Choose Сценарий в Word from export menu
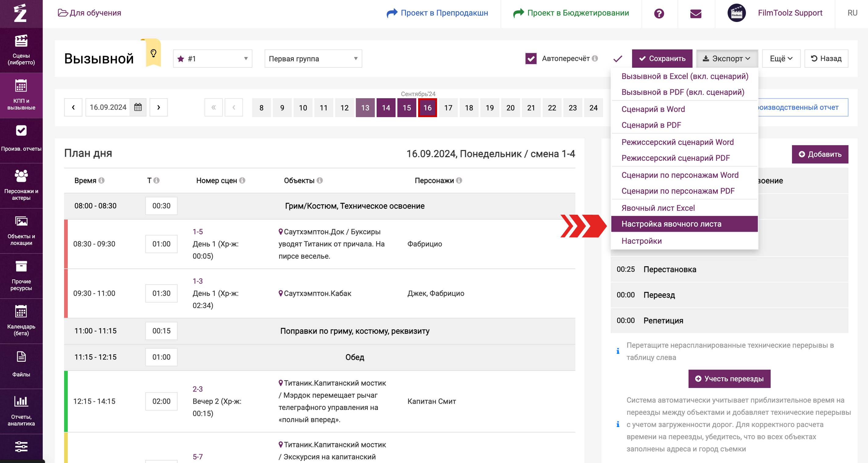Viewport: 868px width, 463px height. click(653, 109)
